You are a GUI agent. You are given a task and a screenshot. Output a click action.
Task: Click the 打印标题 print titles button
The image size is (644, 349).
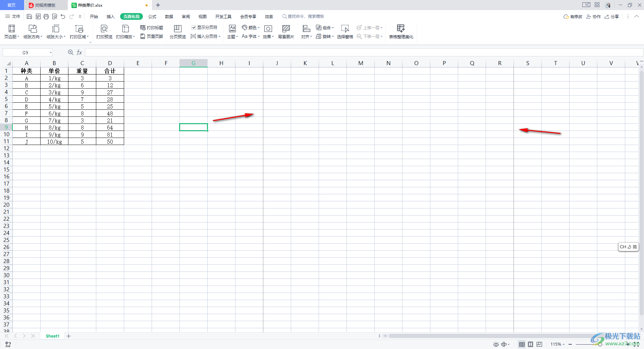[152, 28]
